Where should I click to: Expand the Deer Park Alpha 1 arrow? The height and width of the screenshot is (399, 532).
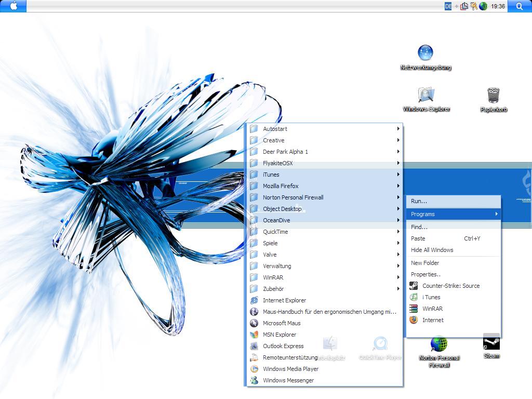398,152
